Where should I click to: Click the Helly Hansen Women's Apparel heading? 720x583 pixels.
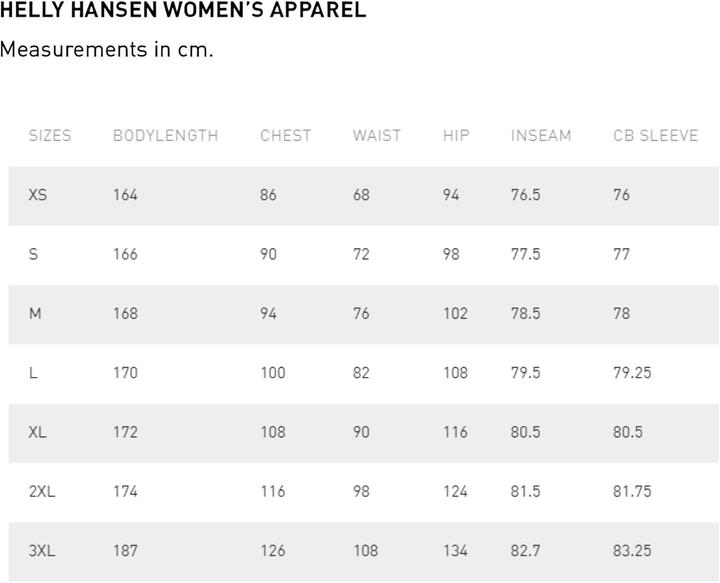tap(183, 11)
